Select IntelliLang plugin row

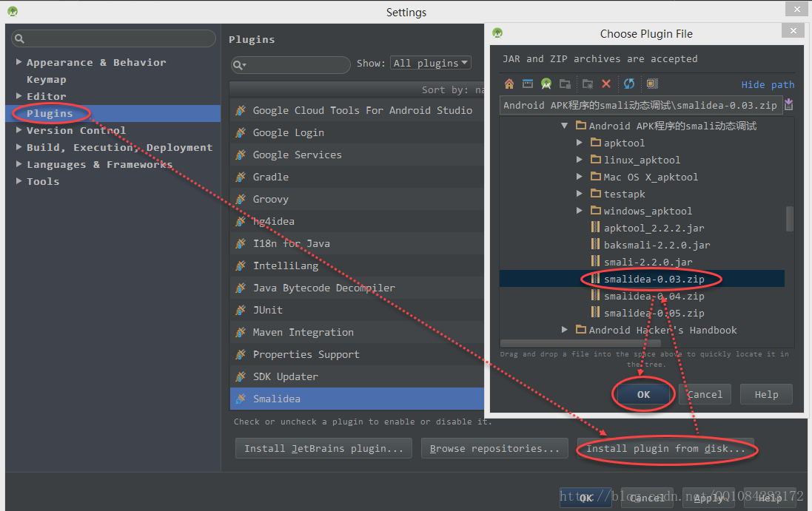pyautogui.click(x=357, y=265)
